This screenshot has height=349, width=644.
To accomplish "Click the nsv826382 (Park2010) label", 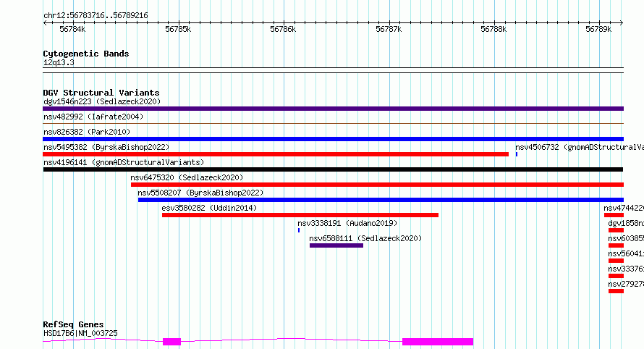I will pos(87,132).
